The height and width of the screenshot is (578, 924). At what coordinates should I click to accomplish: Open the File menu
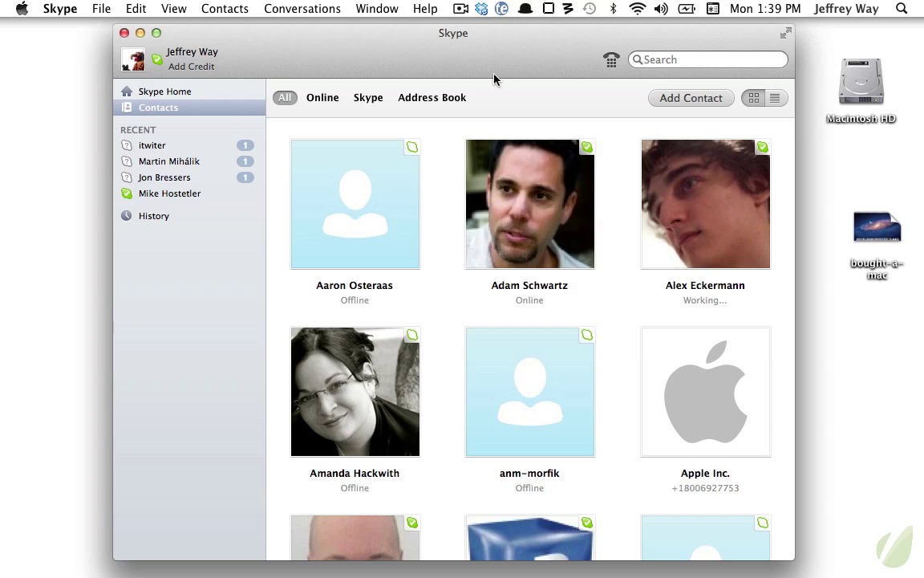(x=101, y=8)
